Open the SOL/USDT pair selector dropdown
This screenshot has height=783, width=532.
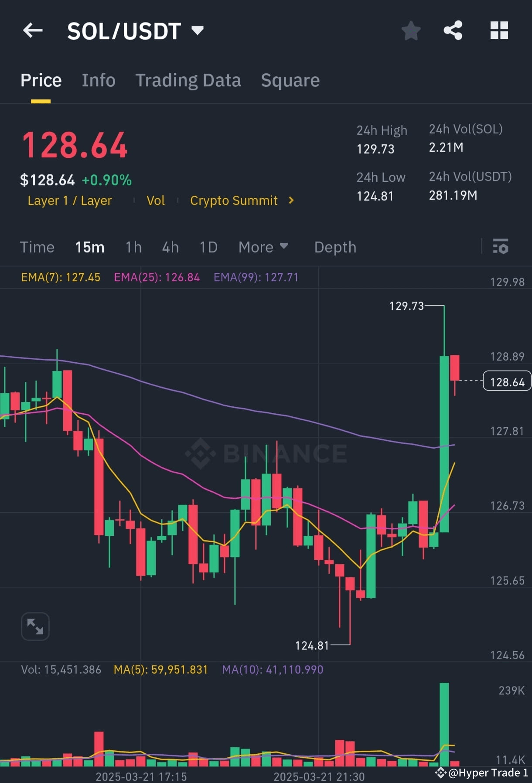coord(135,30)
